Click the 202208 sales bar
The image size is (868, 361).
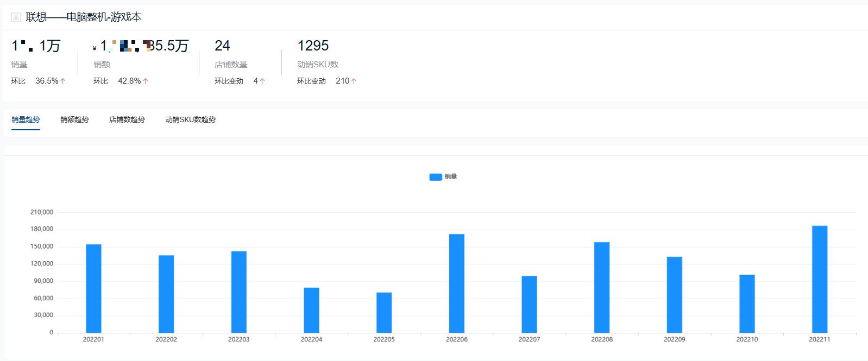(602, 287)
